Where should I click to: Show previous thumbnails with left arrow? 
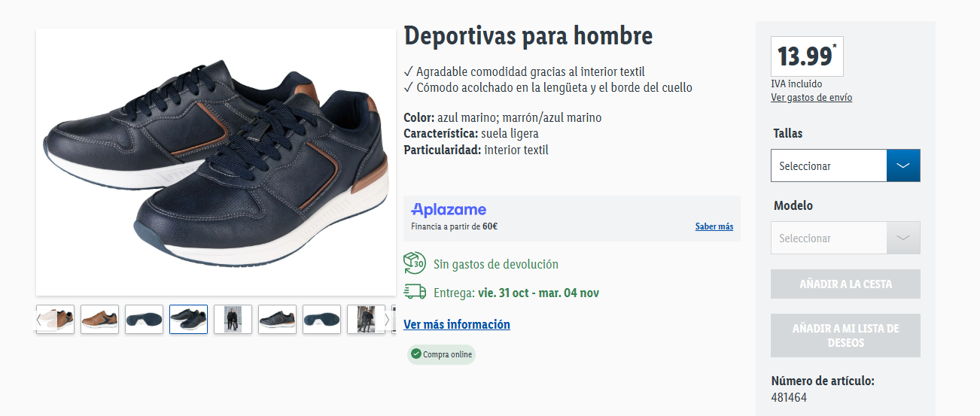point(39,320)
